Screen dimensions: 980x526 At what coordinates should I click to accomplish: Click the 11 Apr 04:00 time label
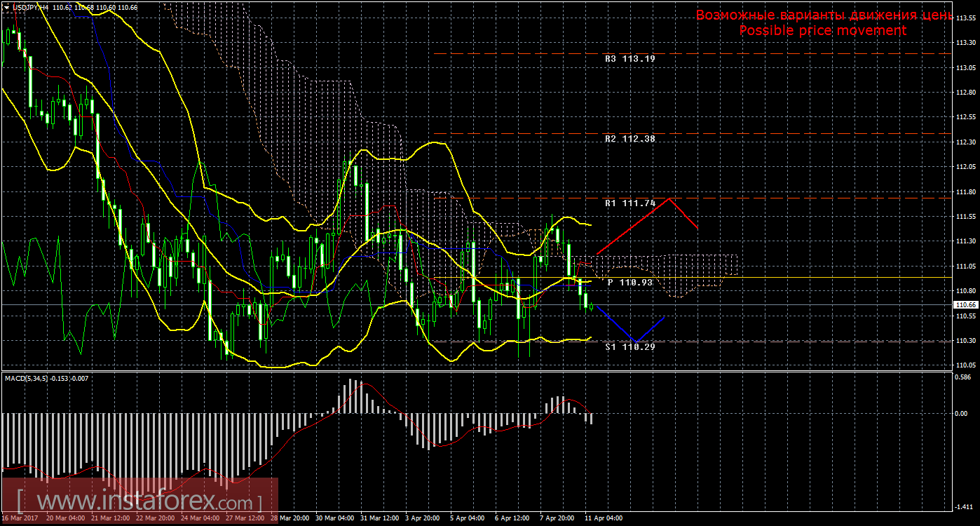(x=604, y=519)
